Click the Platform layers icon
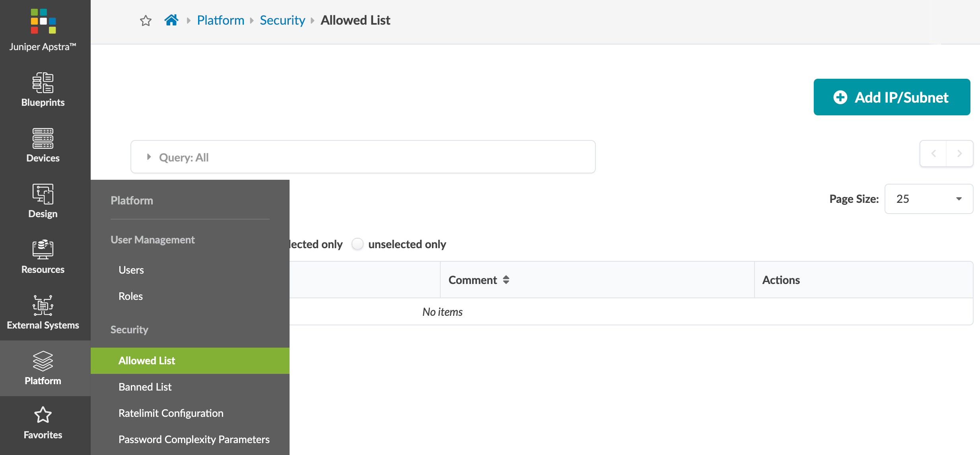 tap(43, 361)
